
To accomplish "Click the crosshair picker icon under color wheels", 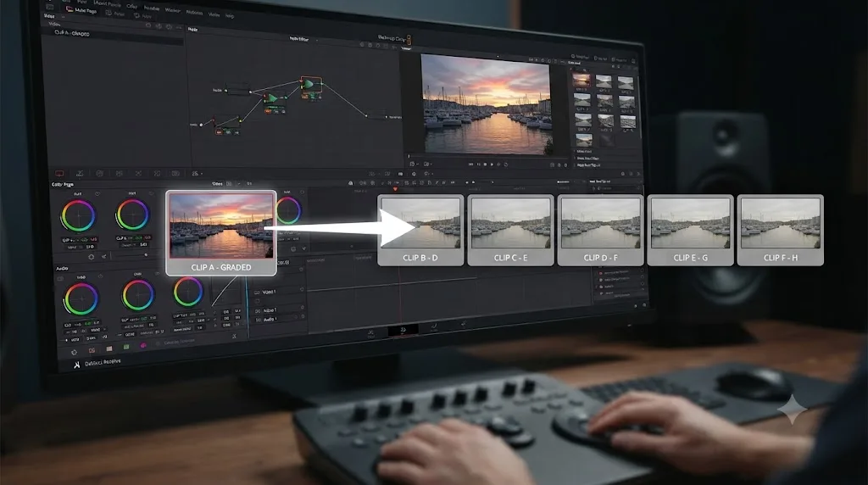I will pos(92,257).
